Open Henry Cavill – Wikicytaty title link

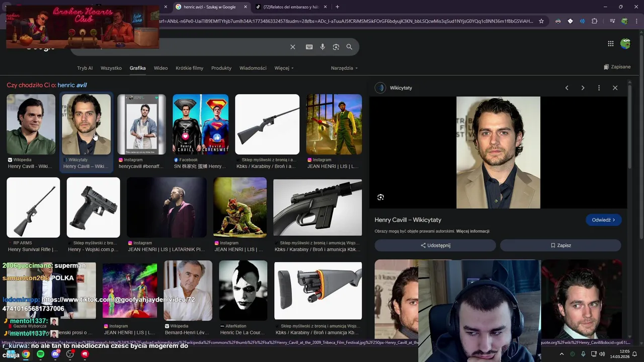point(408,220)
